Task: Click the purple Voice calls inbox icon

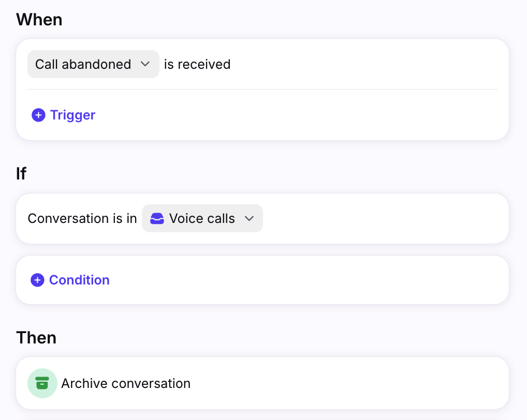Action: point(157,219)
